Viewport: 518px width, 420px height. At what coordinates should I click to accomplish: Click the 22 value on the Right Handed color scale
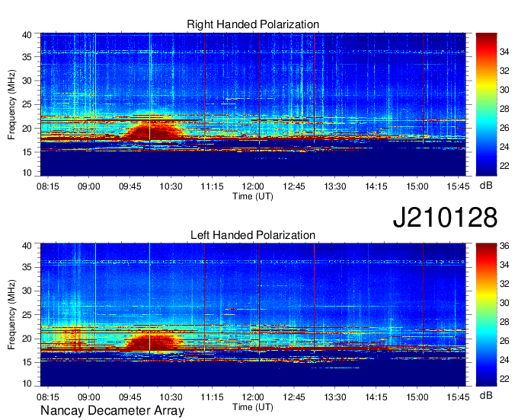(x=504, y=166)
